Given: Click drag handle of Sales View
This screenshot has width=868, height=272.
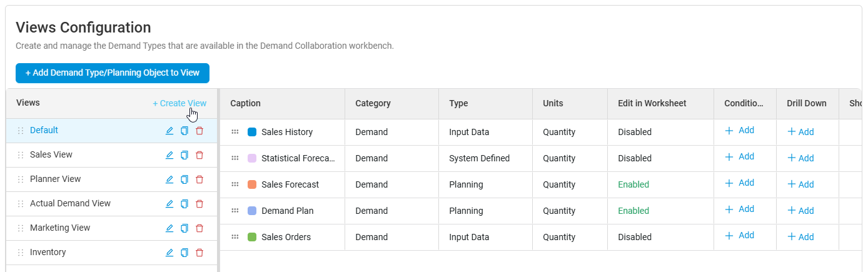Looking at the screenshot, I should click(21, 155).
